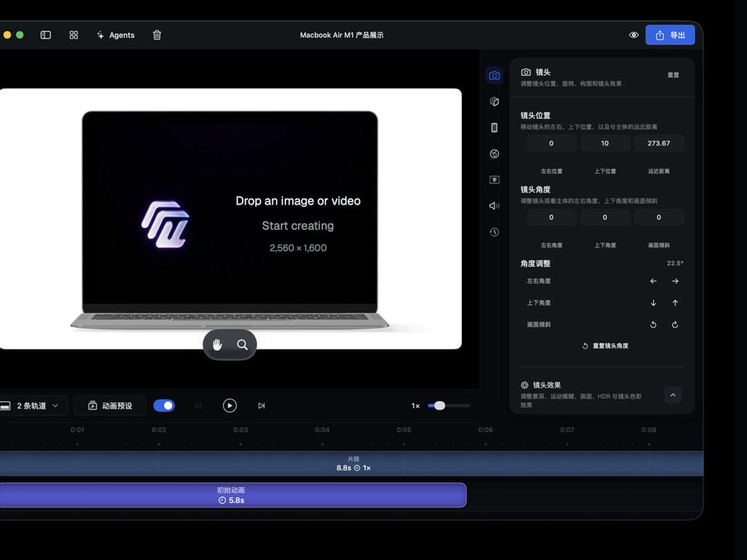Select the magnifier zoom tool
The width and height of the screenshot is (747, 560).
[242, 345]
